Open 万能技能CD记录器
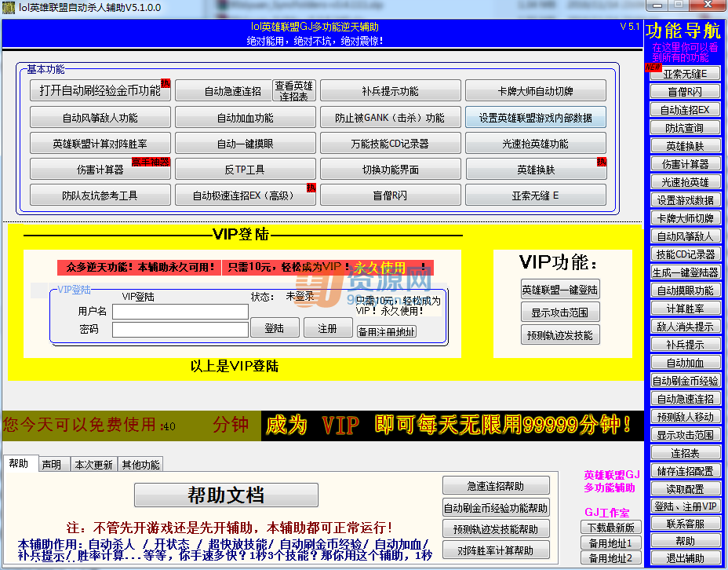The width and height of the screenshot is (728, 570). click(391, 143)
